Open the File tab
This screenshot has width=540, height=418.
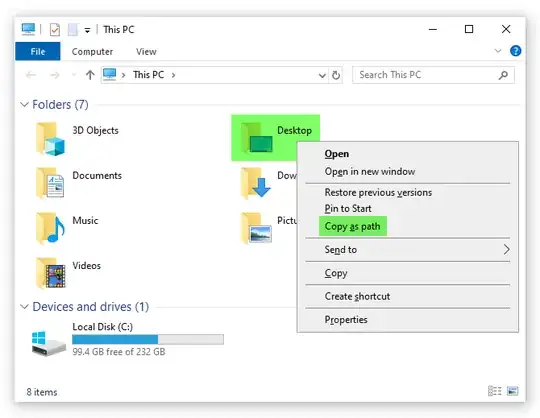pos(38,52)
